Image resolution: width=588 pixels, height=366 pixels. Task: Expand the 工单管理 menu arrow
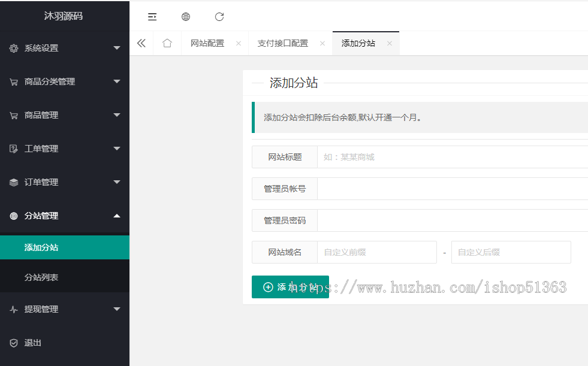click(x=117, y=149)
